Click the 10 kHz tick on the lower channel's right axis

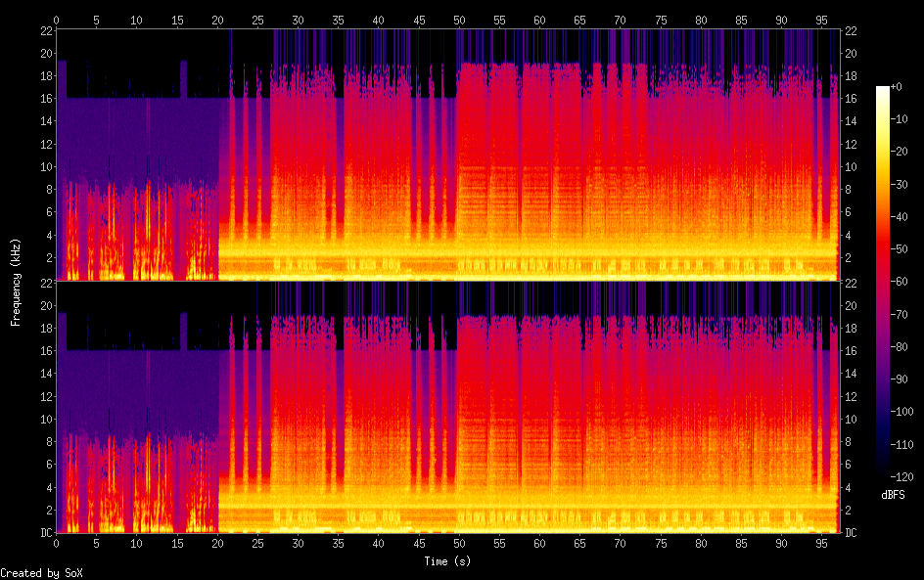pos(851,420)
